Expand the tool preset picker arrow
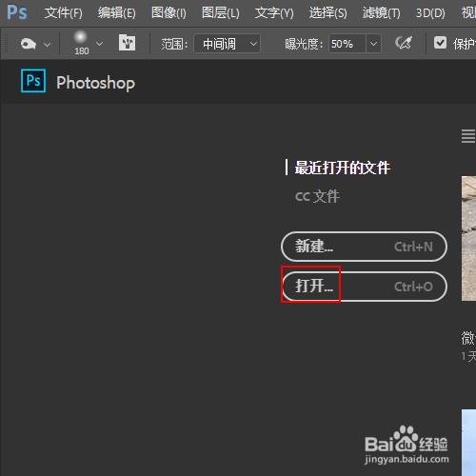The image size is (476, 476). click(48, 45)
